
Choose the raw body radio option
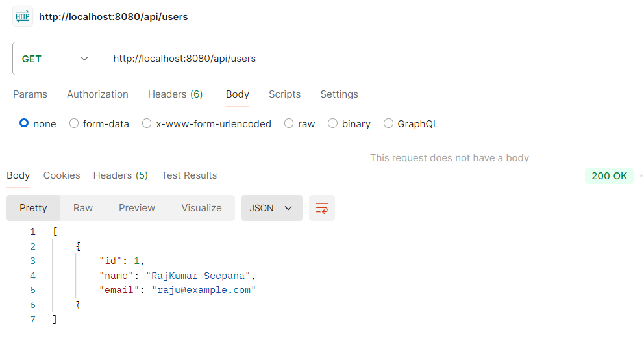pos(289,123)
